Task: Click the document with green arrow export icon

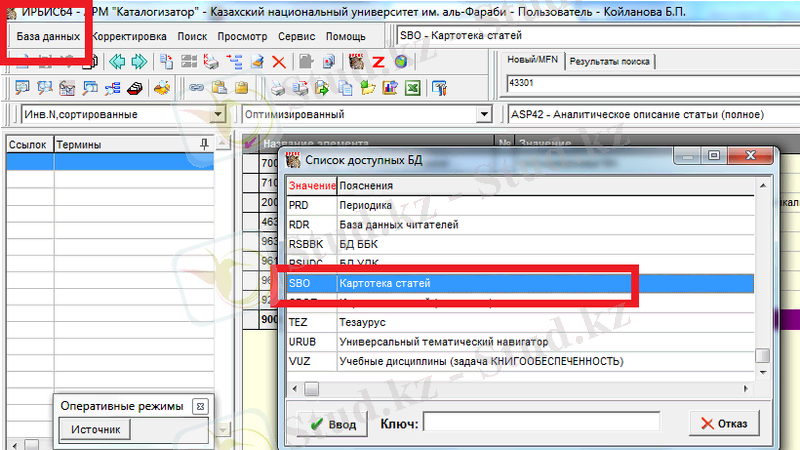Action: pyautogui.click(x=322, y=88)
